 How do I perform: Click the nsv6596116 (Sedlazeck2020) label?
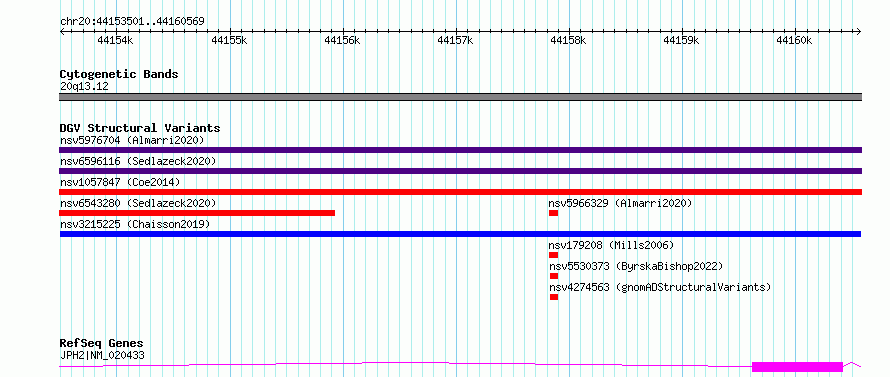click(138, 161)
